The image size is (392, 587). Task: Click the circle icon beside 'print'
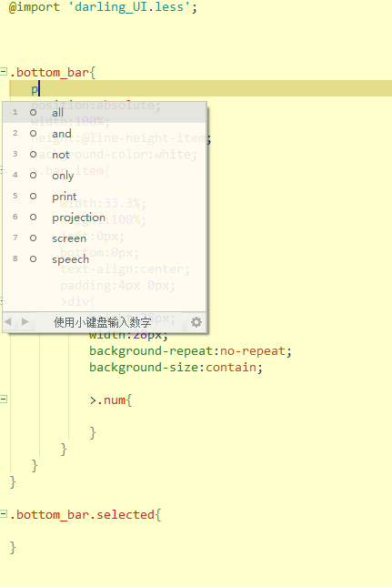click(x=34, y=197)
